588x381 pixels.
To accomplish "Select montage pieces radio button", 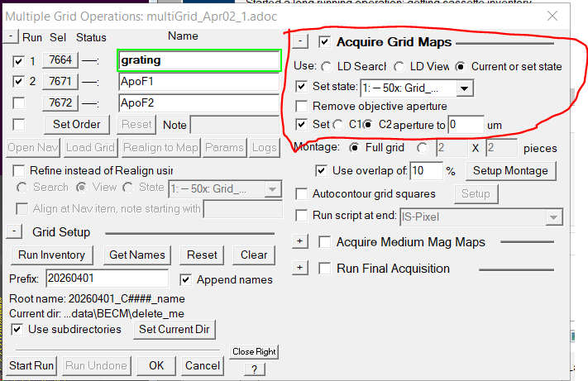I will (423, 148).
